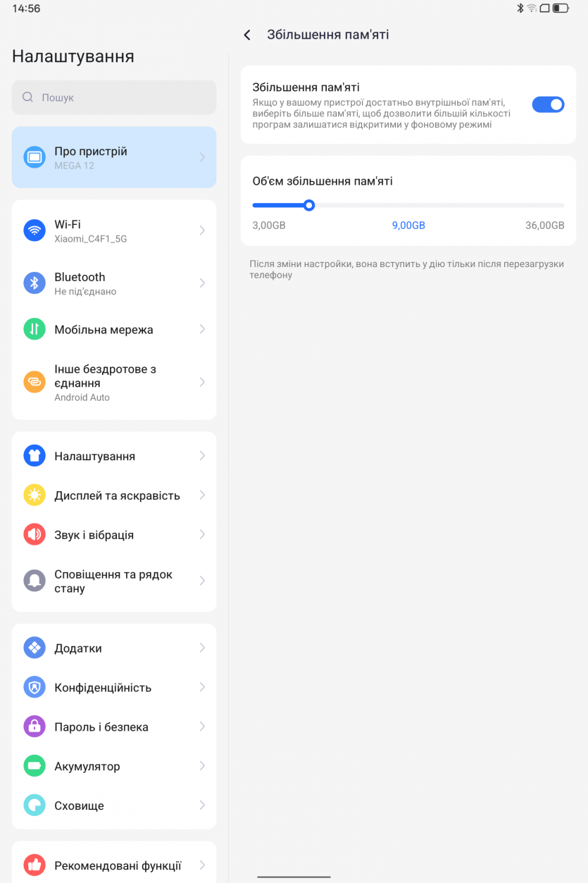
Task: Open Конфіденційність shield icon
Action: coord(35,687)
